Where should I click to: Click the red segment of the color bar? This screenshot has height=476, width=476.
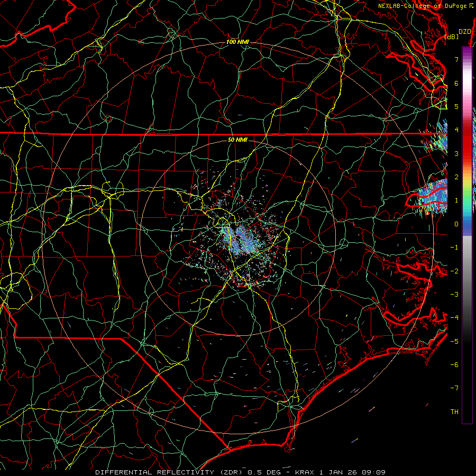[467, 141]
